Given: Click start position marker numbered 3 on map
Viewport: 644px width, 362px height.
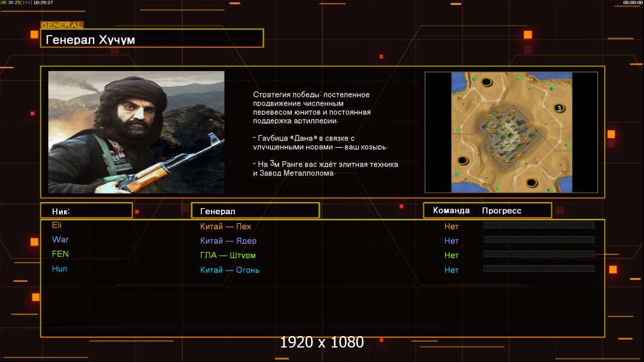Looking at the screenshot, I should [559, 109].
